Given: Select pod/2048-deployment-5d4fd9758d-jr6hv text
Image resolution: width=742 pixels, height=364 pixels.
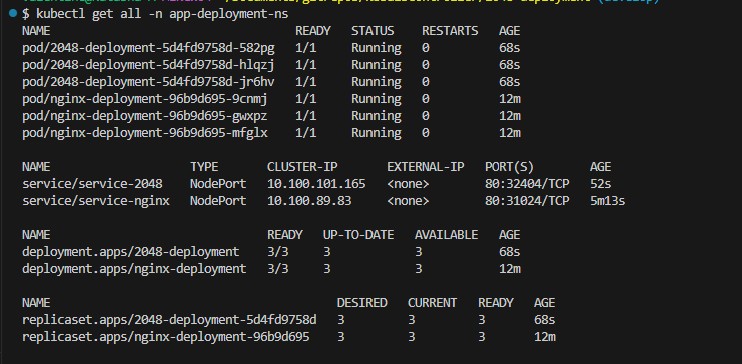Looking at the screenshot, I should (148, 82).
